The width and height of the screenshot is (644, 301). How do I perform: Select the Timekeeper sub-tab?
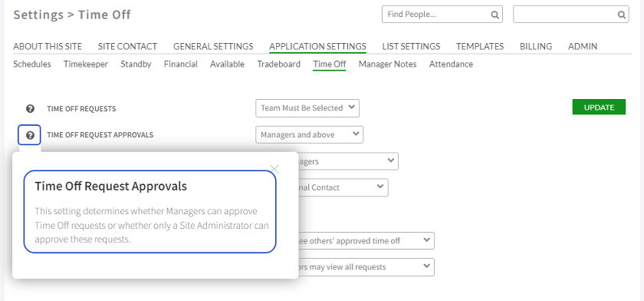(x=86, y=64)
